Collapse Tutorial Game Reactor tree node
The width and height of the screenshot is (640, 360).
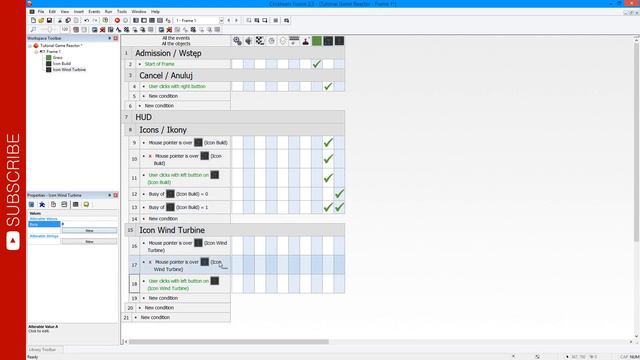coord(30,46)
